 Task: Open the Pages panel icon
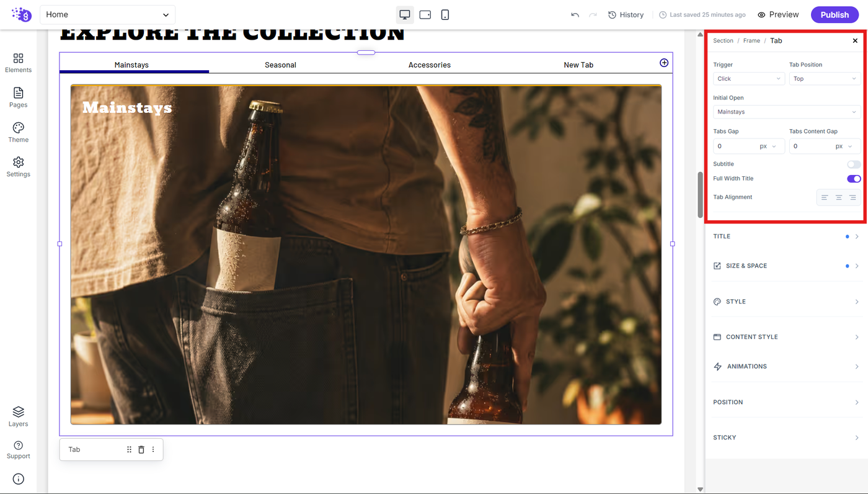(x=18, y=93)
